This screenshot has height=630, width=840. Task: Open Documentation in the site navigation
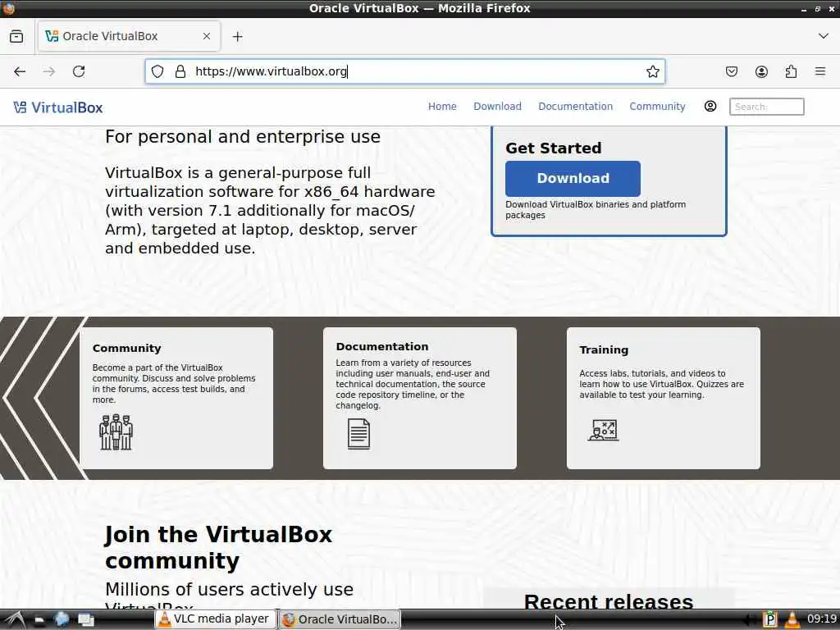point(575,106)
